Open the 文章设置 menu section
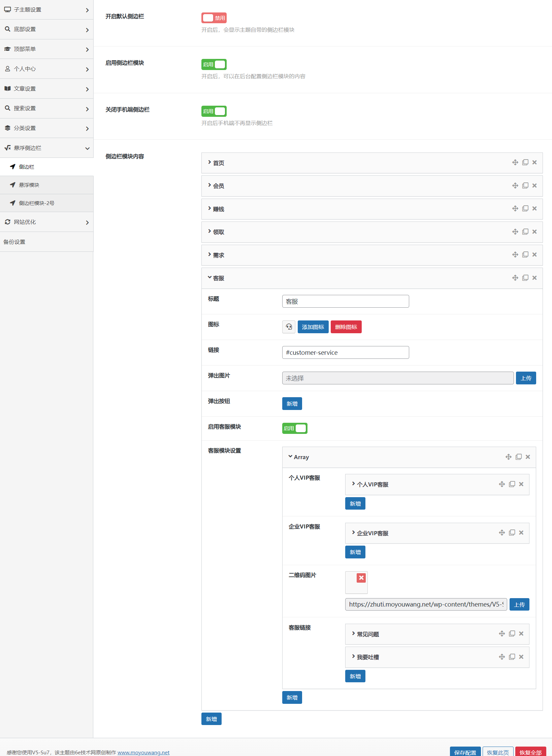The width and height of the screenshot is (552, 756). (46, 89)
